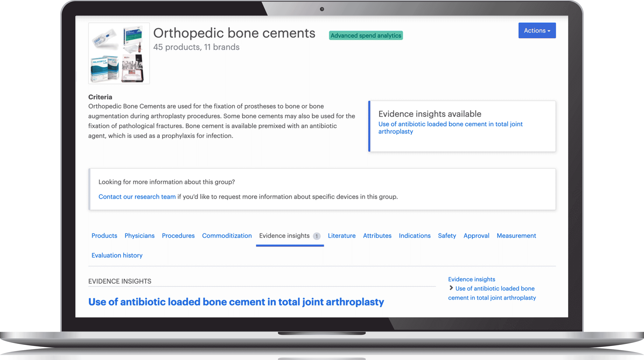Select the Commoditization tab
644x360 pixels.
[226, 235]
